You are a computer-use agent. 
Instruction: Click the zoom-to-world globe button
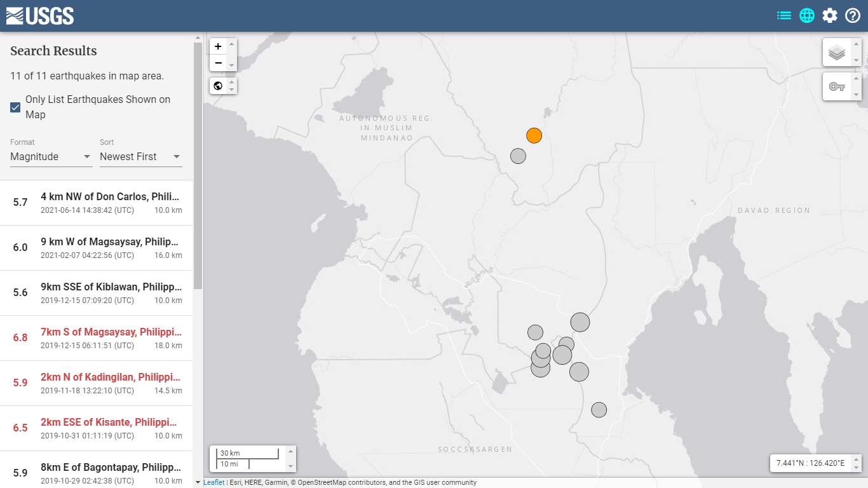click(x=218, y=86)
